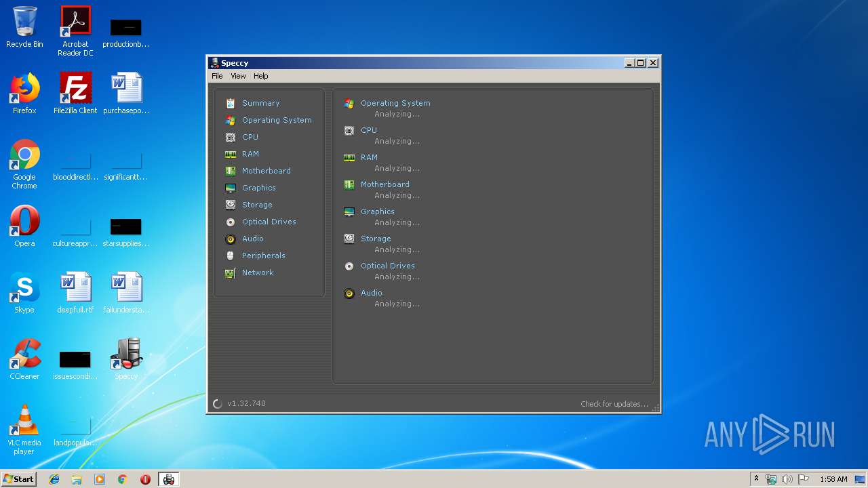868x488 pixels.
Task: Follow the Storage heading link in summary
Action: click(x=376, y=239)
